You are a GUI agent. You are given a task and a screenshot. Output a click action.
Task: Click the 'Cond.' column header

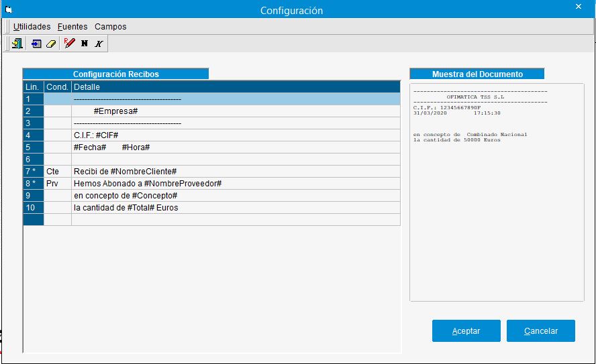(x=58, y=87)
